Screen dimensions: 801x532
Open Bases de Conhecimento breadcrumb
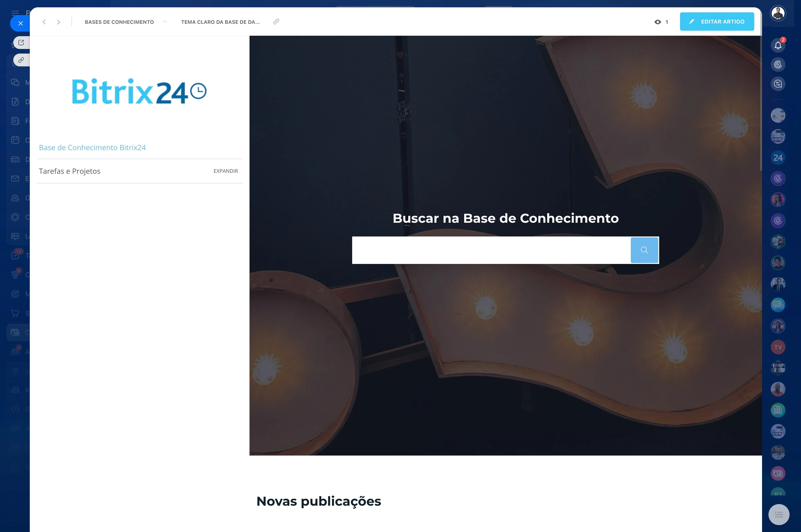click(119, 22)
